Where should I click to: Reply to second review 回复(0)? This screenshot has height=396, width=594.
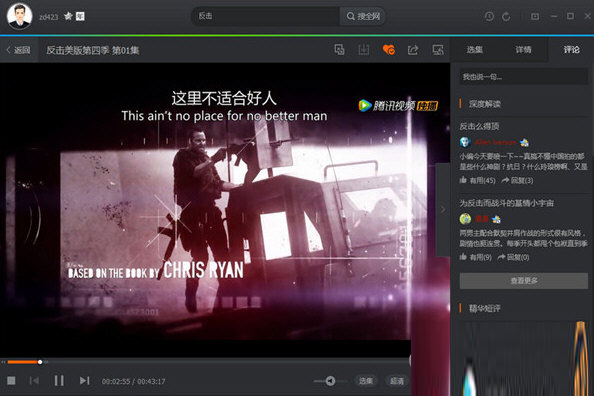pyautogui.click(x=513, y=257)
